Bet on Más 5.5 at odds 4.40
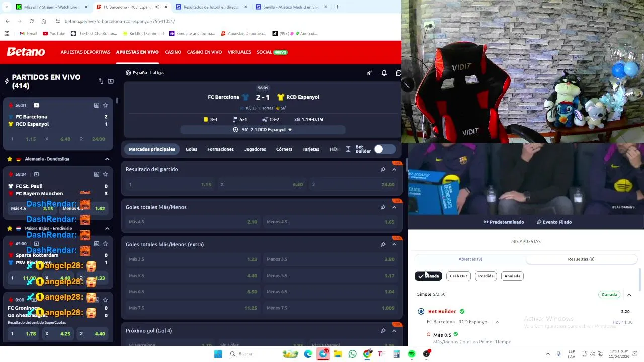644x362 pixels. [x=193, y=276]
